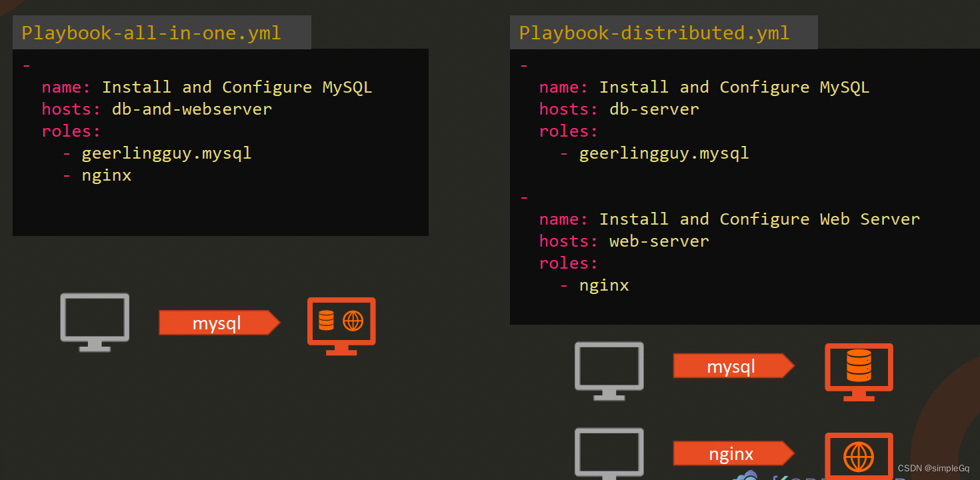Click '- geerlingguy.mysql' in the all-in-one playbook
This screenshot has height=480, width=980.
157,153
